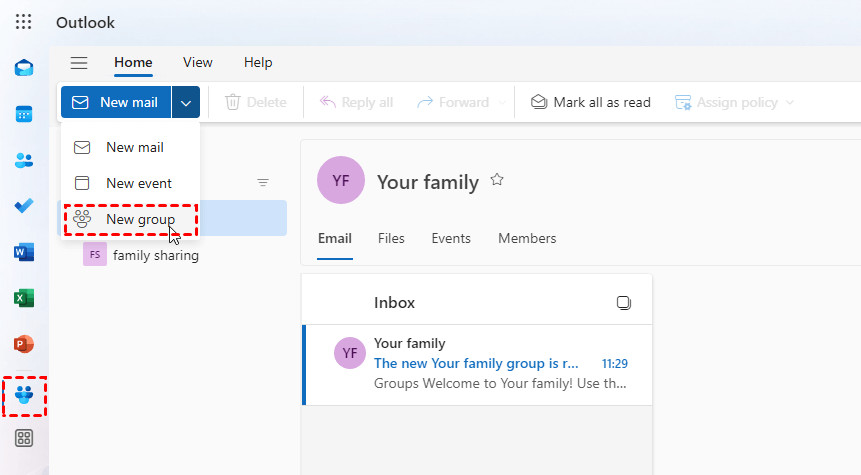Image resolution: width=861 pixels, height=475 pixels.
Task: Switch to the Home ribbon tab
Action: 133,63
